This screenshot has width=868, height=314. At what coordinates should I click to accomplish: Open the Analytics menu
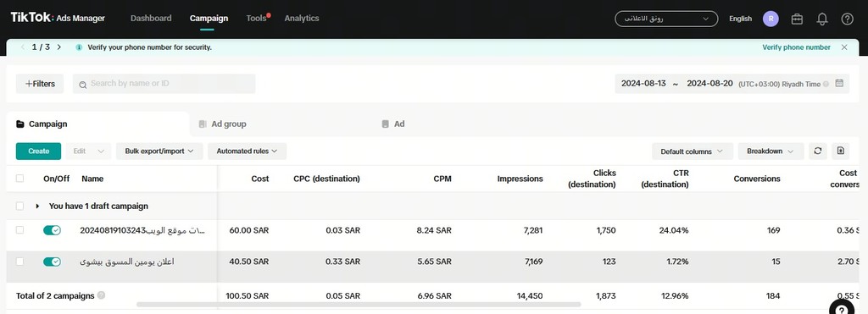pos(302,19)
